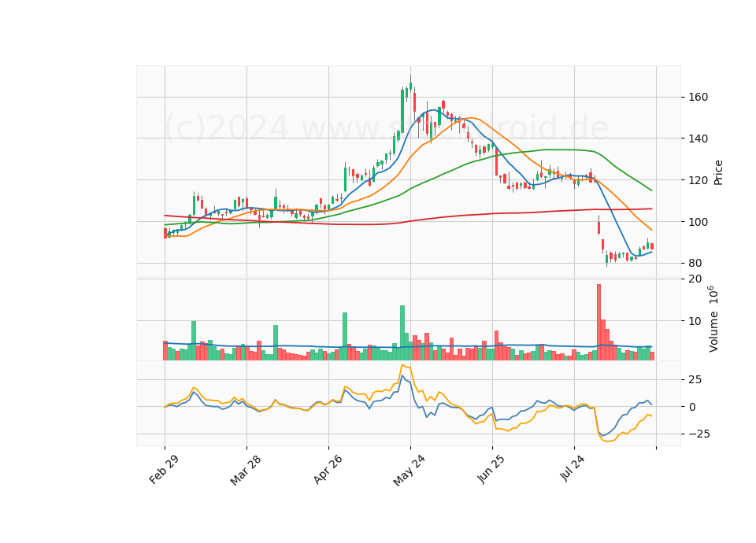Screen dimensions: 756x543
Task: Click the 160 price axis value
Action: tap(698, 98)
